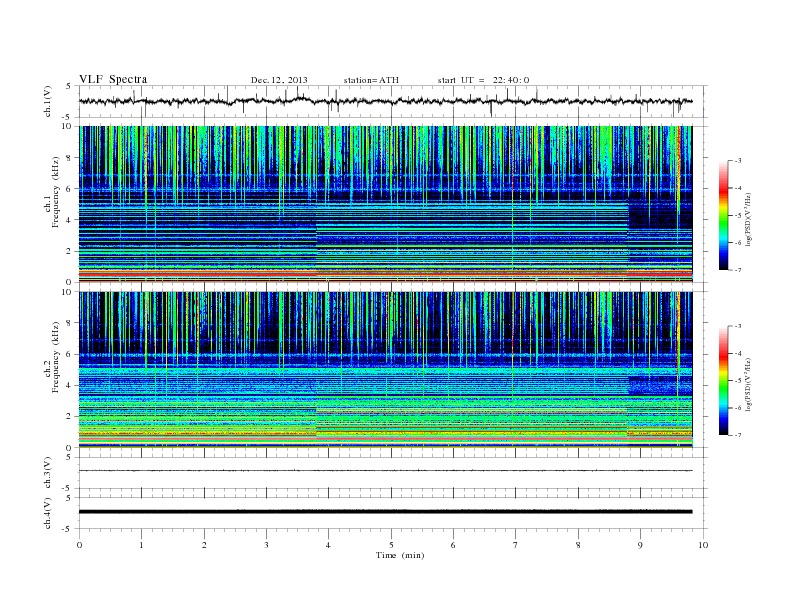Click the "6" tick on ch.2 frequency axis

tap(69, 354)
